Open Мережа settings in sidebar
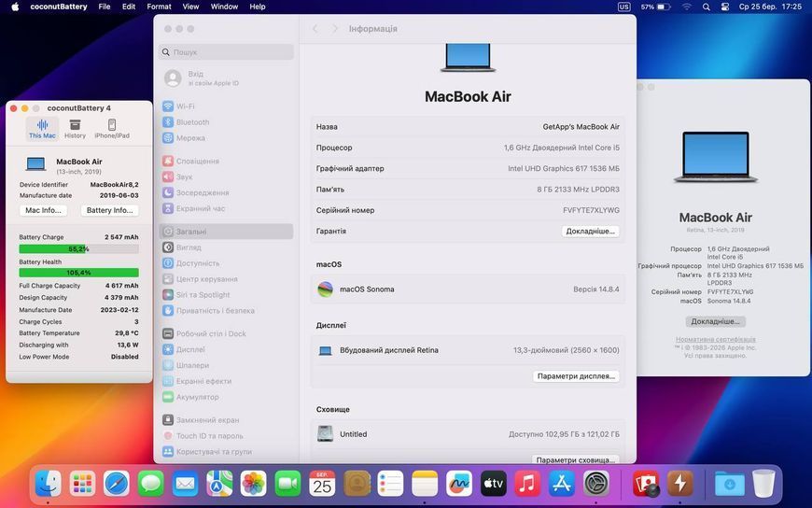This screenshot has height=508, width=812. click(226, 138)
